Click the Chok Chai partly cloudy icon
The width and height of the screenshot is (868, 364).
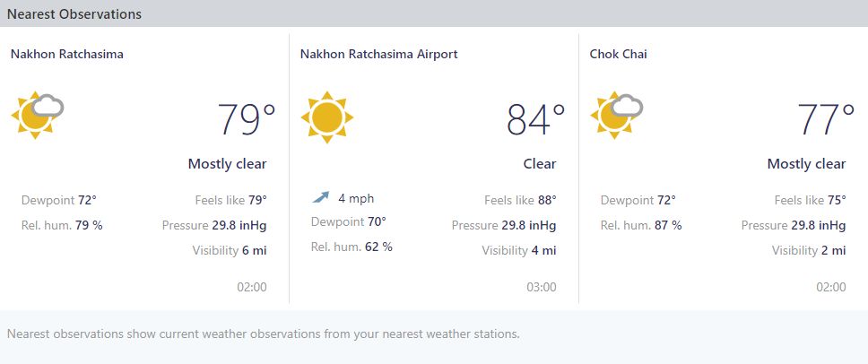(x=616, y=115)
